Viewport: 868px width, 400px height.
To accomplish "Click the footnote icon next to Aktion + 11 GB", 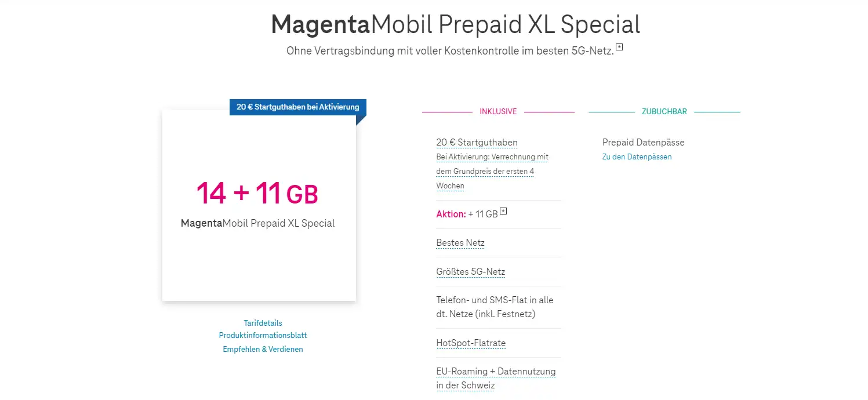I will point(503,212).
